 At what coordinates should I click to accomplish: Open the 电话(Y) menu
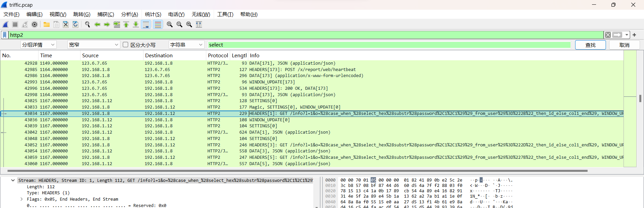(176, 14)
